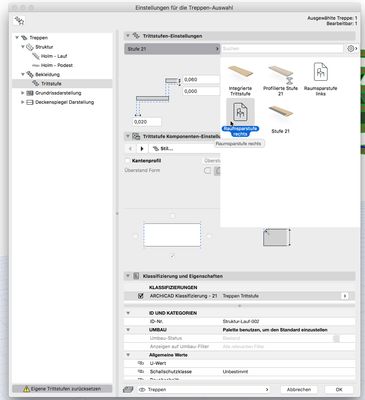Expand the Grundrissdarstellung tree node
This screenshot has width=365, height=400.
click(x=23, y=93)
